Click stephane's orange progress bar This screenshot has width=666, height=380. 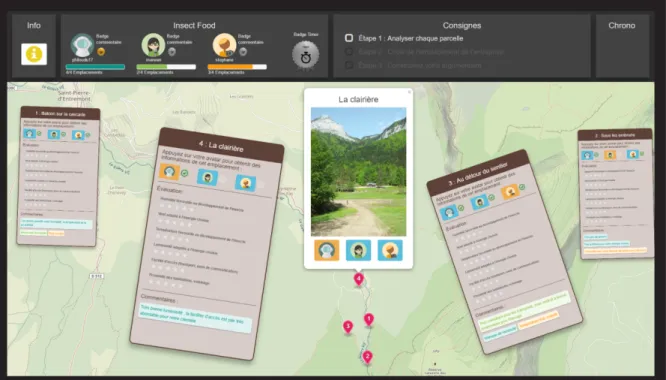coord(237,67)
